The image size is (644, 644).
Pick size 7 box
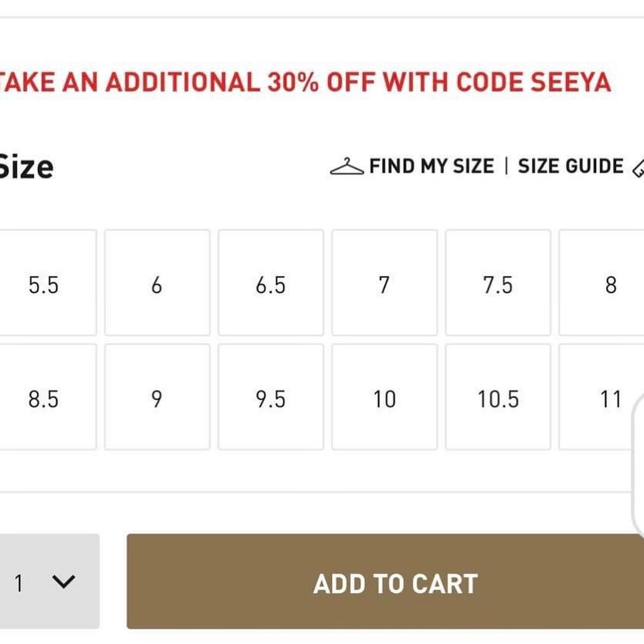[x=384, y=284]
